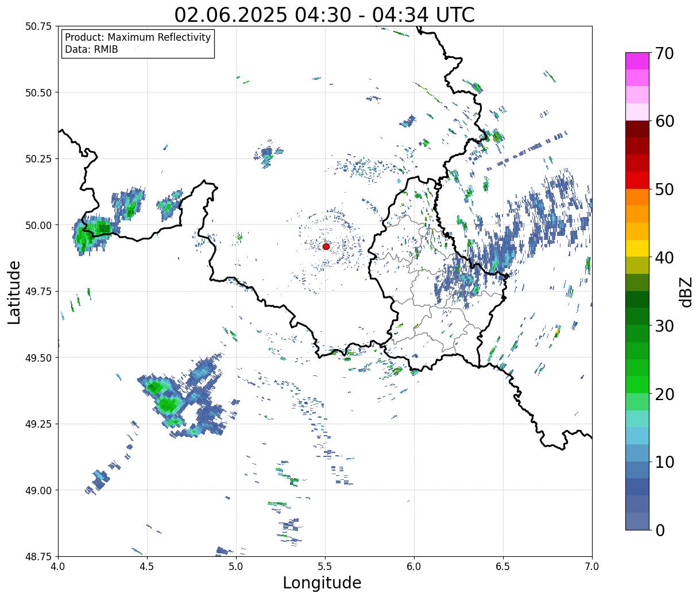The height and width of the screenshot is (597, 700).
Task: Click the yellow colorbar segment above 40
Action: 637,249
